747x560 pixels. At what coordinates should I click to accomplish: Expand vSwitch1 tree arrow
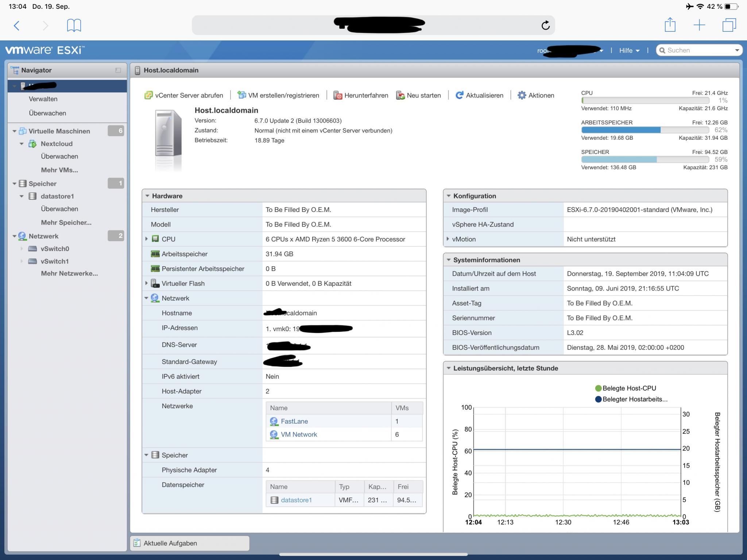pos(22,261)
